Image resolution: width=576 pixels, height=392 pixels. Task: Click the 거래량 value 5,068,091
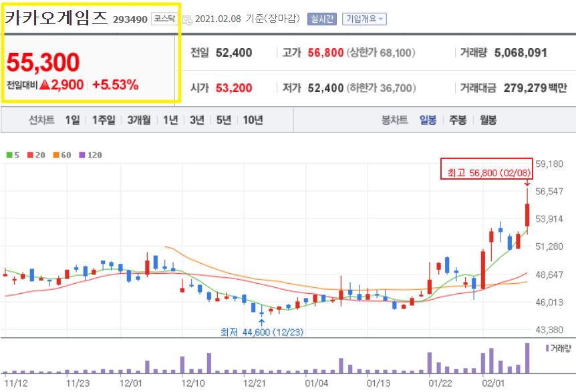coord(521,53)
